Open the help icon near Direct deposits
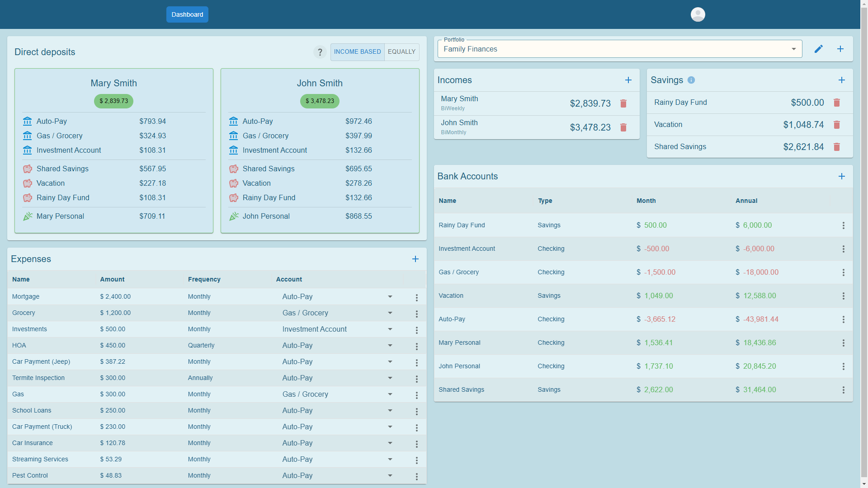 (320, 52)
